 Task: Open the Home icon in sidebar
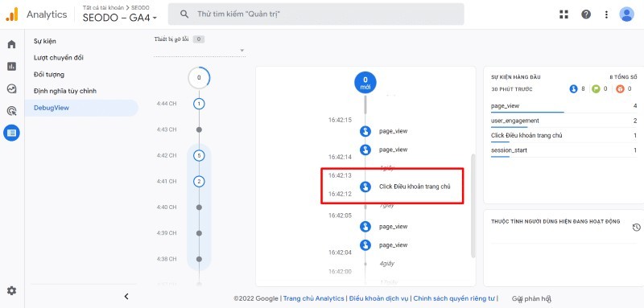tap(11, 44)
